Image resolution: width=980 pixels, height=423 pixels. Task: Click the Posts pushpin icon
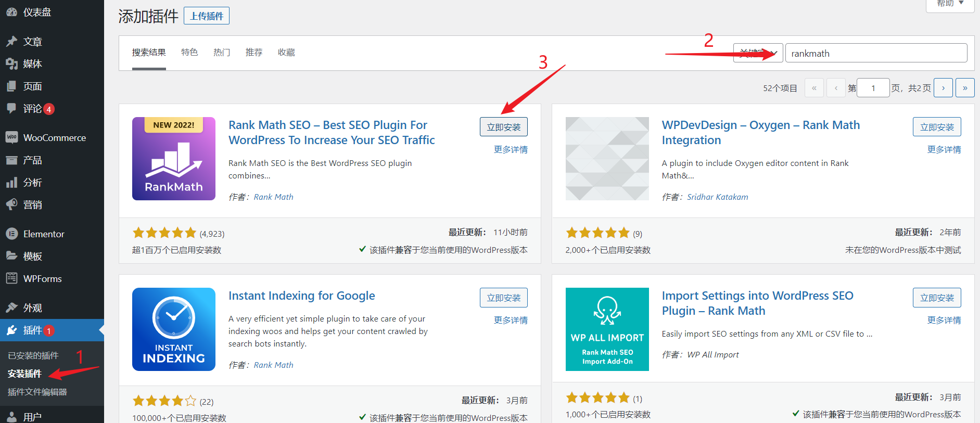(x=11, y=42)
